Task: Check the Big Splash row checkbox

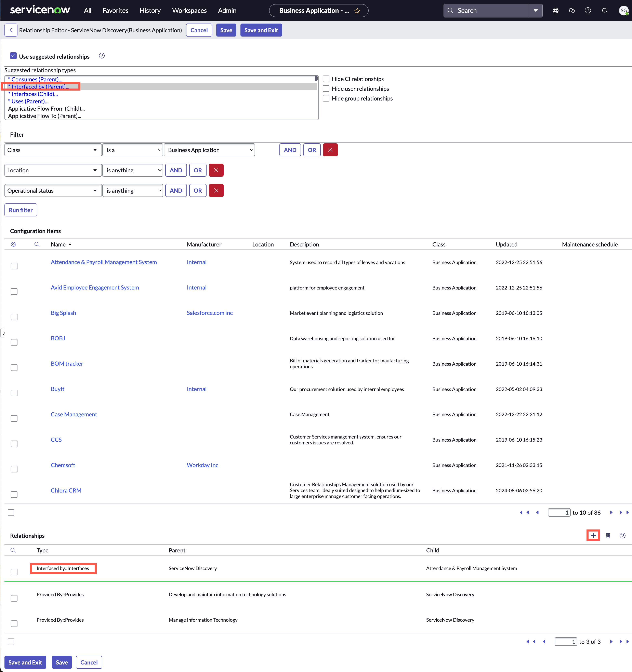Action: pos(14,317)
